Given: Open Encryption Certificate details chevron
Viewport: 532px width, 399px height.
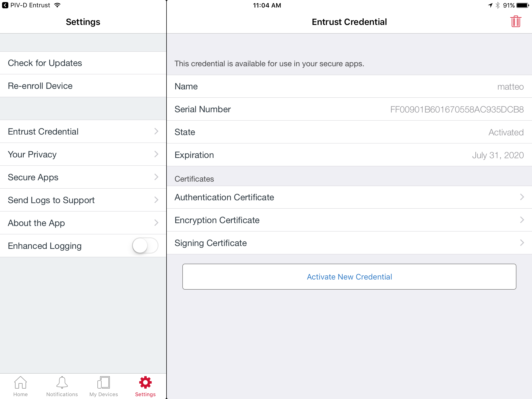Looking at the screenshot, I should point(522,220).
